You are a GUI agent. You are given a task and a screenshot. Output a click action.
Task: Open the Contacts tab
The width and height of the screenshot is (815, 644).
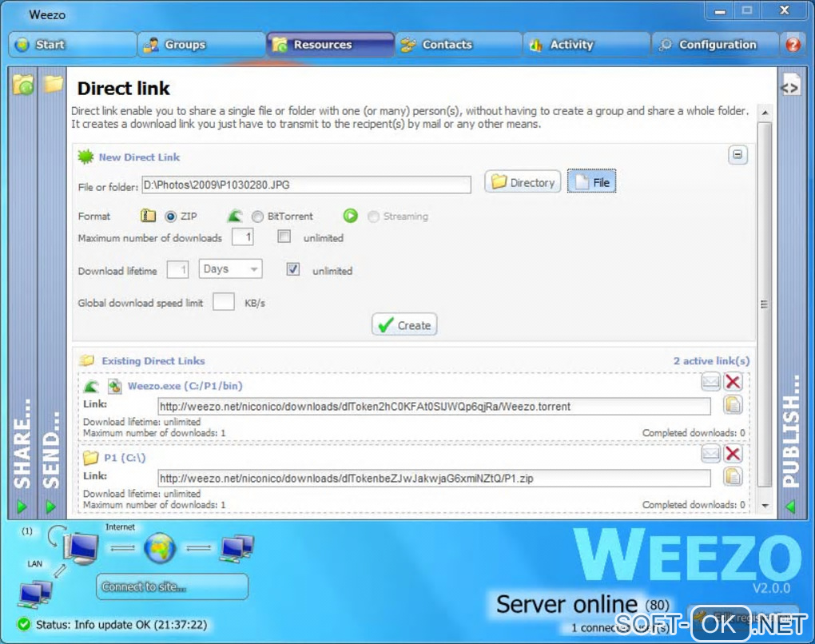pyautogui.click(x=459, y=45)
